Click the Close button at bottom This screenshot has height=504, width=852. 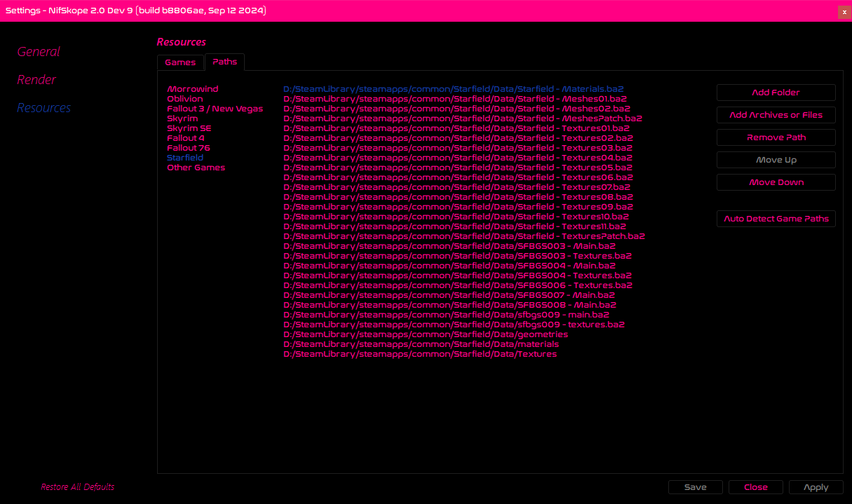tap(755, 487)
